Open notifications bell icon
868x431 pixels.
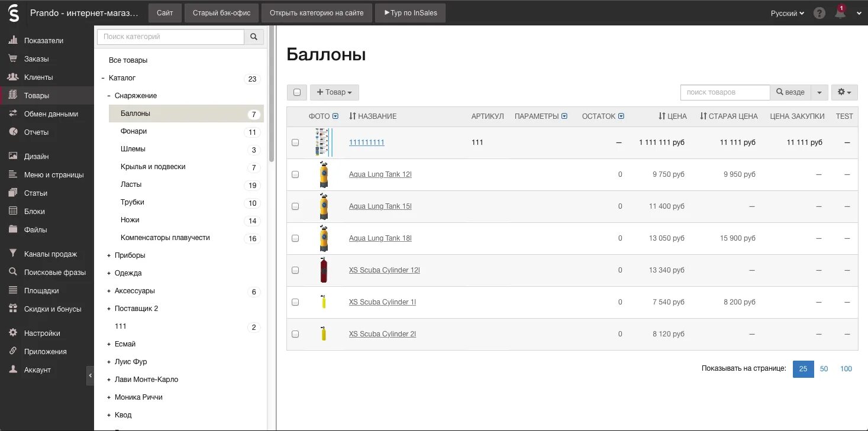pyautogui.click(x=840, y=13)
